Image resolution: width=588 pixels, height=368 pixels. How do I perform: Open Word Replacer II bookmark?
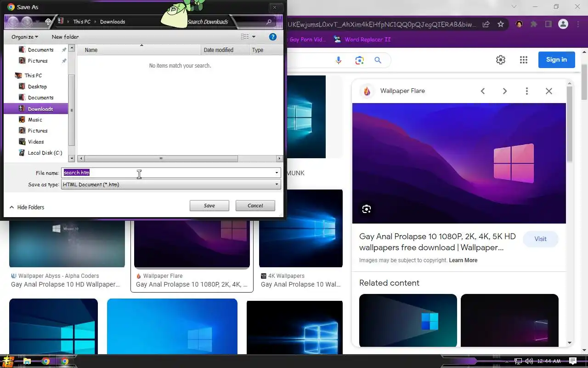(362, 40)
